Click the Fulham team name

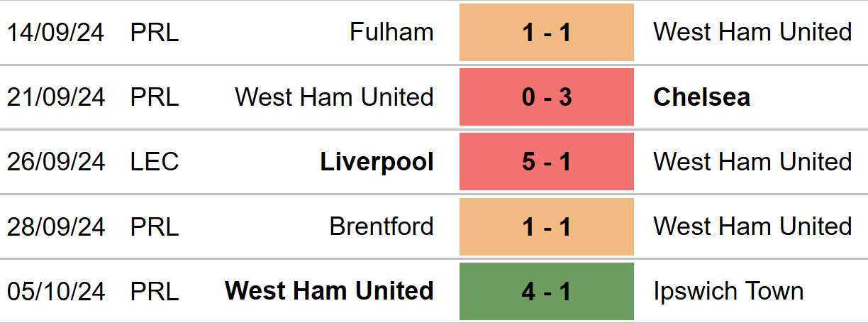[x=392, y=32]
